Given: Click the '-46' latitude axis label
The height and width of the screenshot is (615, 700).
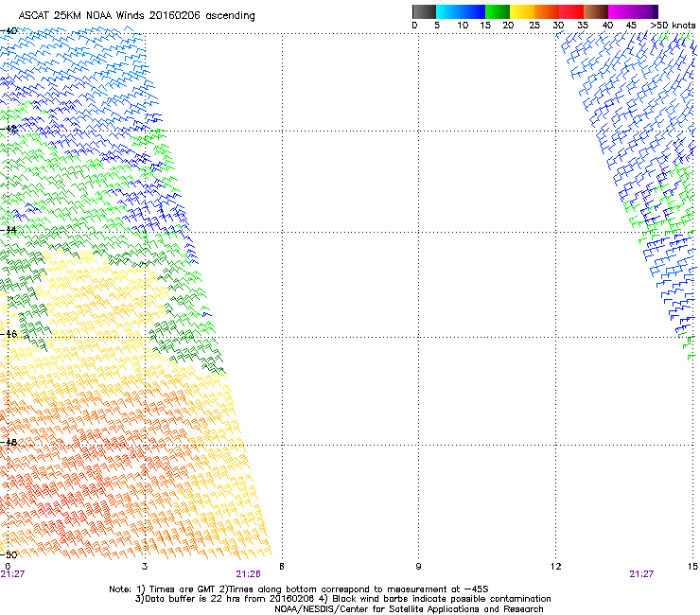Looking at the screenshot, I should click(x=9, y=334).
